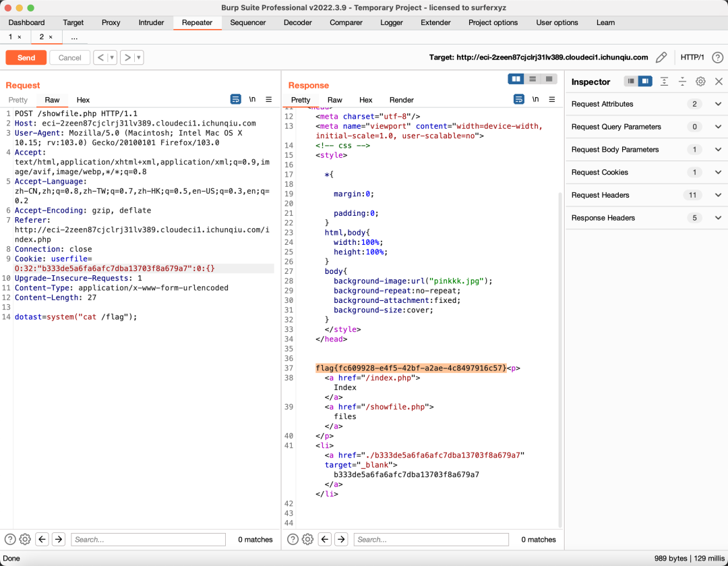Screen dimensions: 728x566
Task: Switch request view to Hex
Action: [83, 100]
